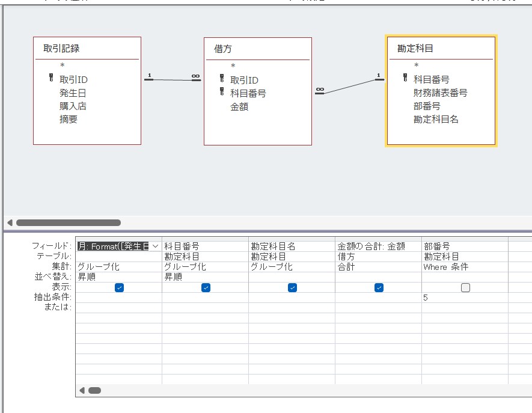532x413 pixels.
Task: Select 科目番号 field in 勘定科目 table
Action: [431, 79]
